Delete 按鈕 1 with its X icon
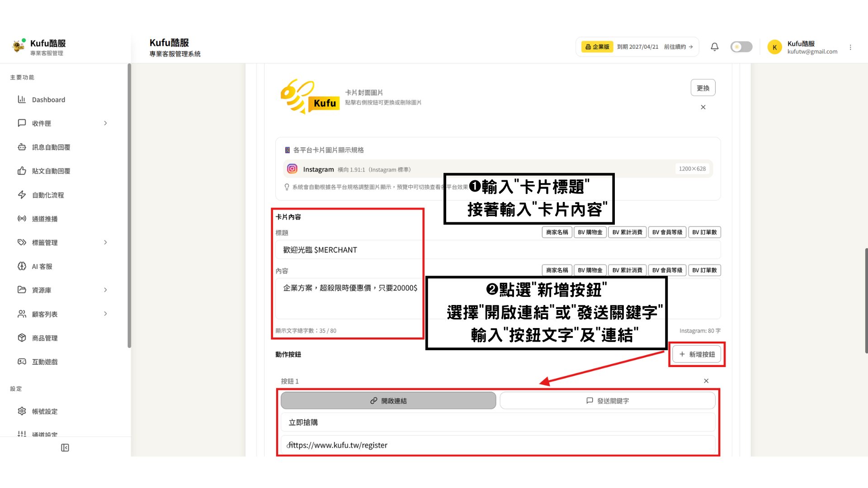The height and width of the screenshot is (488, 868). [x=706, y=381]
